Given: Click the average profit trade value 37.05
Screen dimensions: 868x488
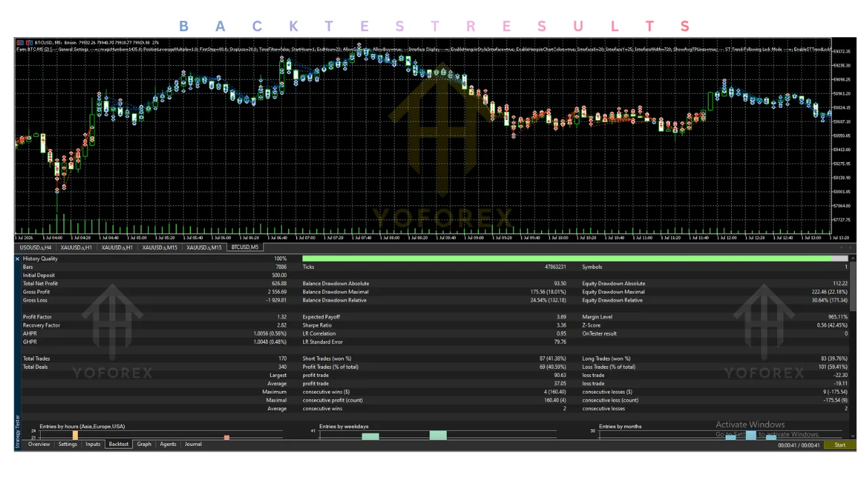Looking at the screenshot, I should point(560,384).
